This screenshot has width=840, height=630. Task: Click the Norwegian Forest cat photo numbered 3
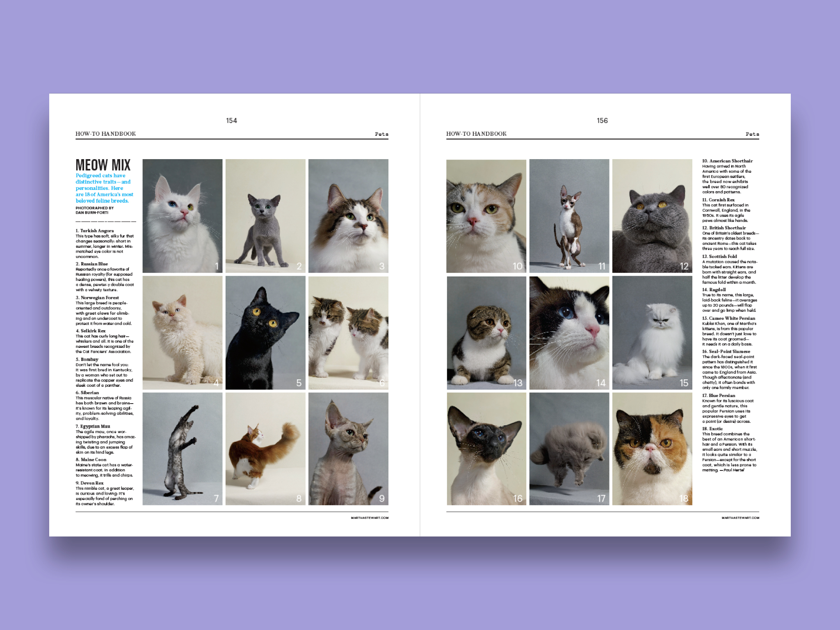point(348,216)
